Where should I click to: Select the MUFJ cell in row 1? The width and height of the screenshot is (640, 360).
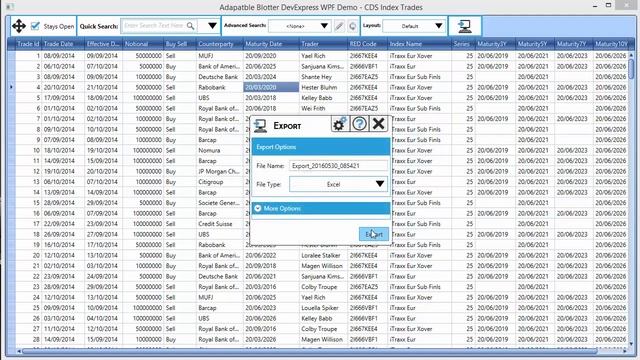point(220,56)
